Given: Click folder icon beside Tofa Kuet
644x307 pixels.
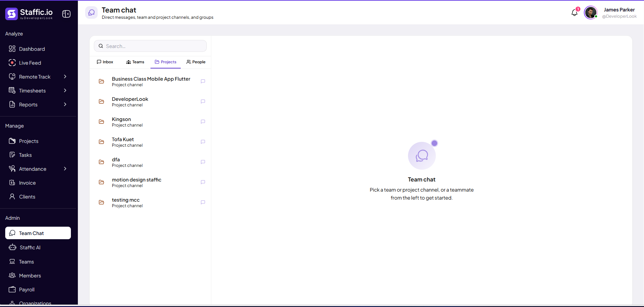Looking at the screenshot, I should 101,142.
